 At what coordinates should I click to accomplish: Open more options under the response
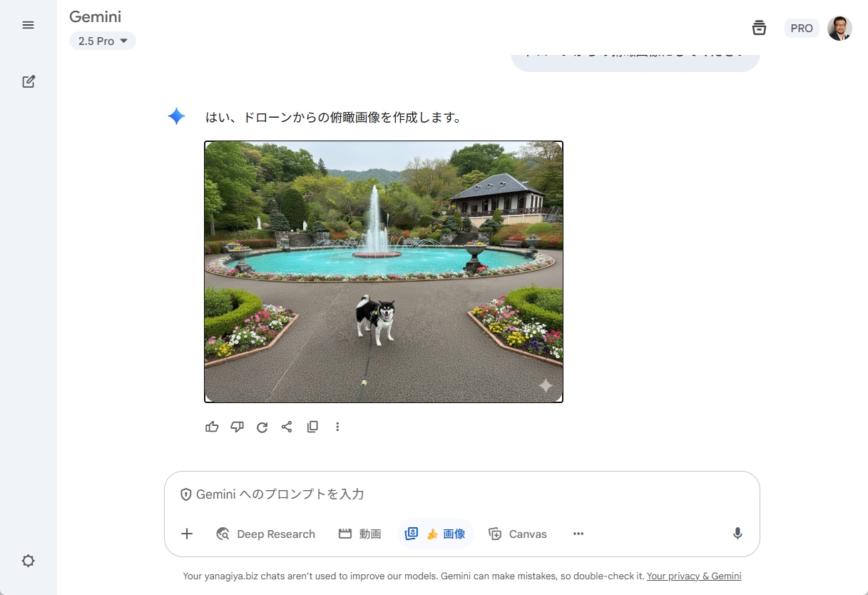tap(337, 427)
